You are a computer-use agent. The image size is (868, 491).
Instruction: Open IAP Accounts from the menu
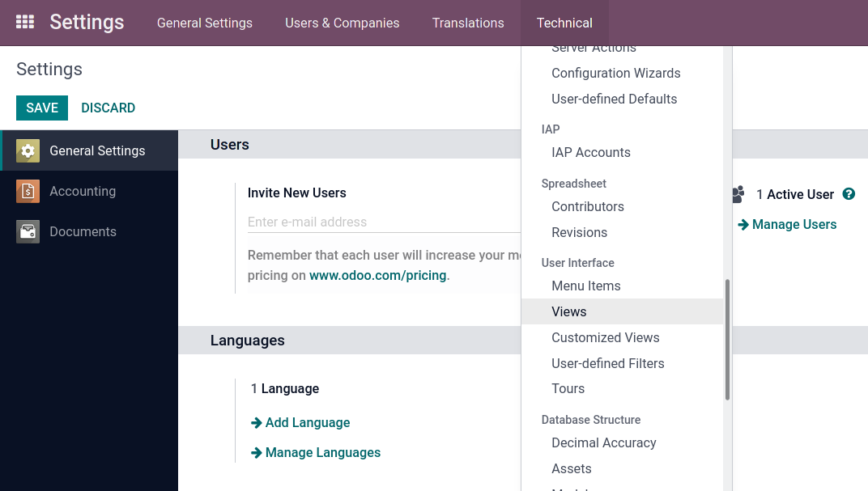(591, 152)
